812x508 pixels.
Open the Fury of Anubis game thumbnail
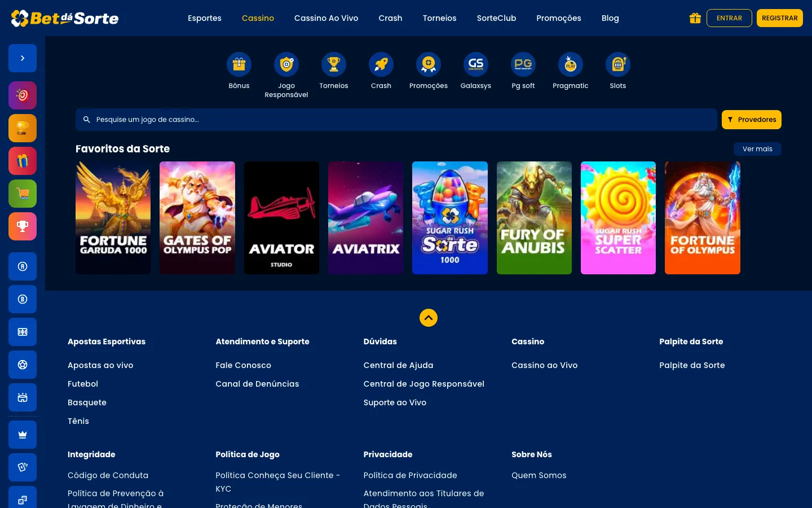click(534, 218)
